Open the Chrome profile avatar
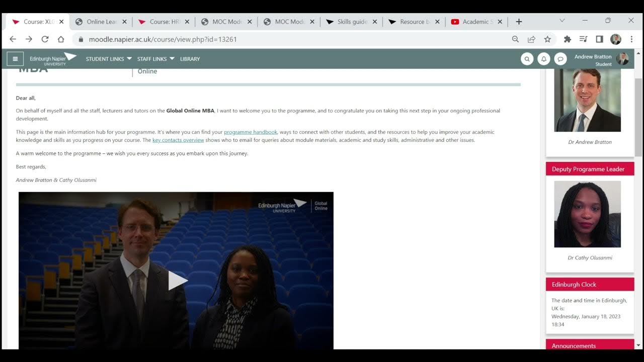This screenshot has height=362, width=644. point(616,39)
